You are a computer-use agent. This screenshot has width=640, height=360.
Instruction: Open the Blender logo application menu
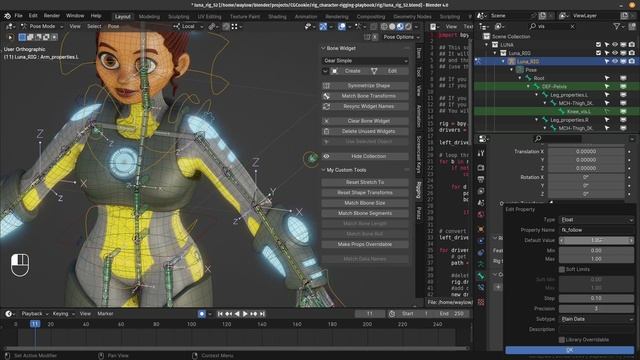click(7, 16)
